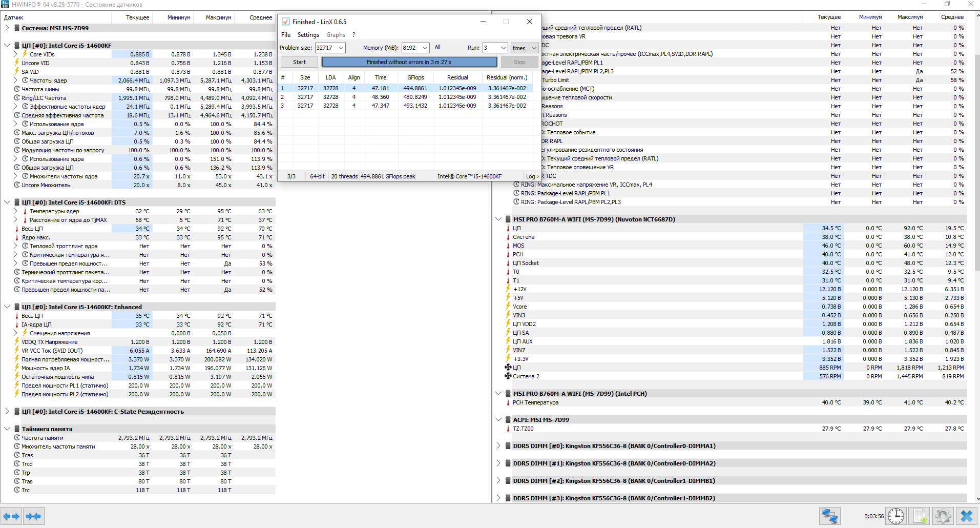Expand the Система: MSI MS-7D99 group
This screenshot has width=980, height=528.
coord(7,28)
